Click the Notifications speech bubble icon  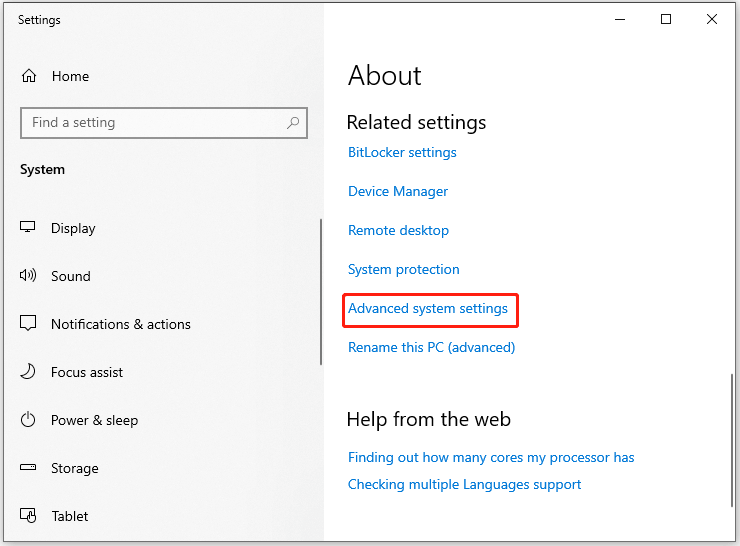(x=28, y=323)
